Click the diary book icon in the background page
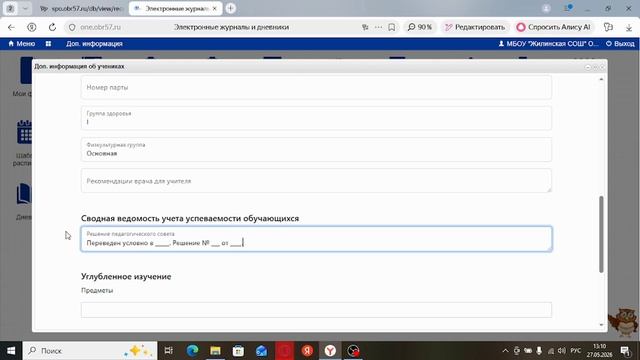This screenshot has height=360, width=640. pos(24,193)
